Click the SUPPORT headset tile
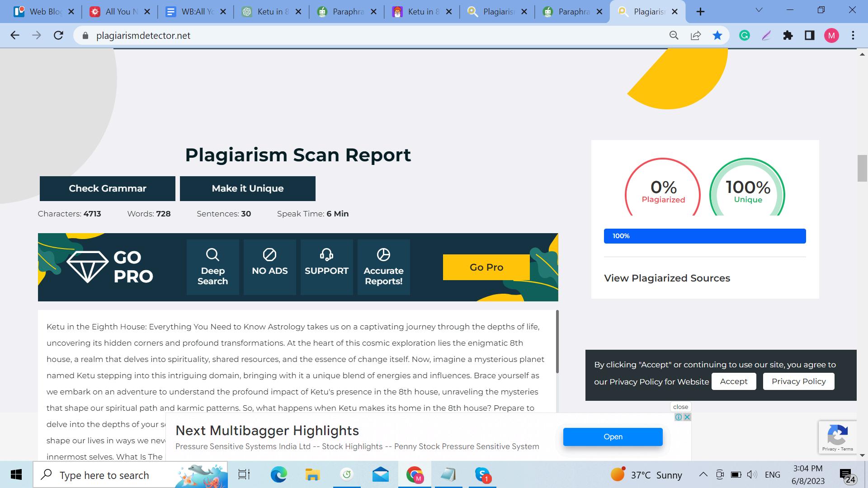868x488 pixels. point(326,267)
